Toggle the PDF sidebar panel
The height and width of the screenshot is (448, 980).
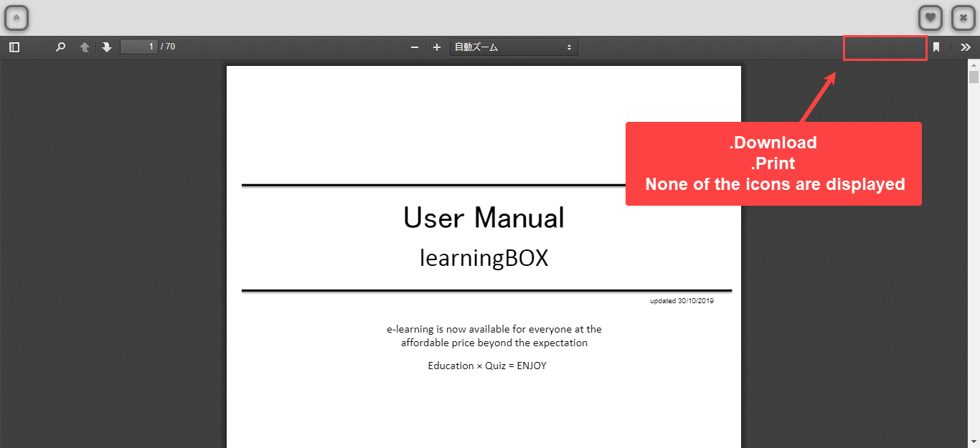tap(14, 47)
